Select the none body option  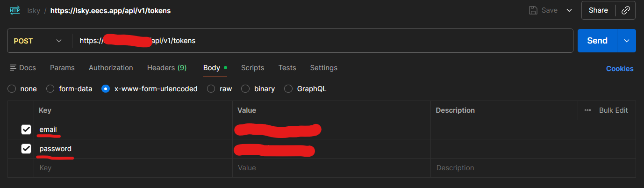[12, 88]
